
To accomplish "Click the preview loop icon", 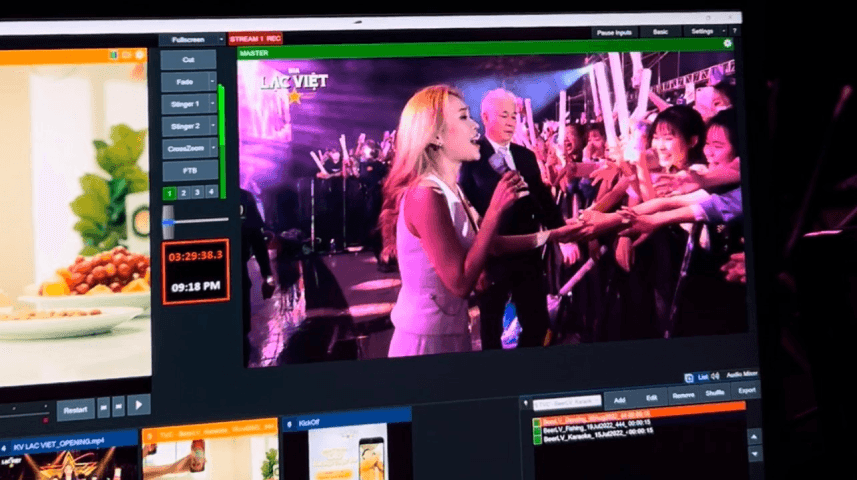I will coord(127,55).
